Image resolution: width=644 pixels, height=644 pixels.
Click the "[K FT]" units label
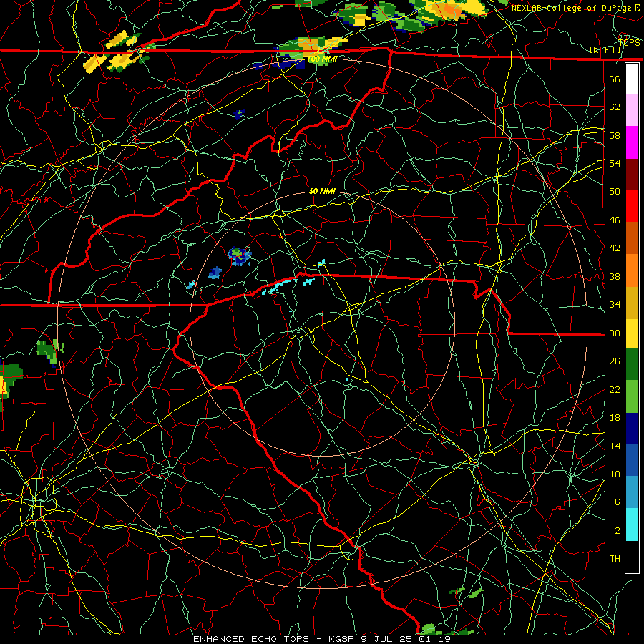click(605, 50)
